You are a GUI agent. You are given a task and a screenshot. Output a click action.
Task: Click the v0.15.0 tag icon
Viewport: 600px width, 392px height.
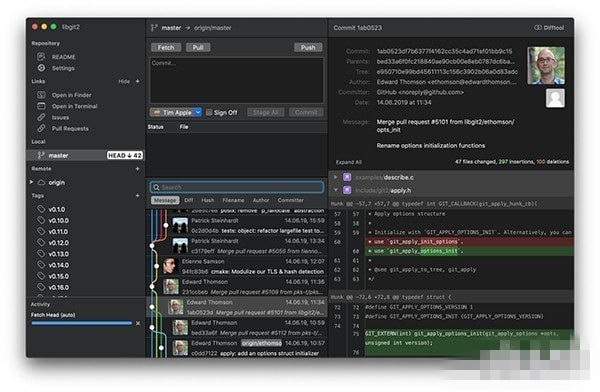pyautogui.click(x=41, y=276)
